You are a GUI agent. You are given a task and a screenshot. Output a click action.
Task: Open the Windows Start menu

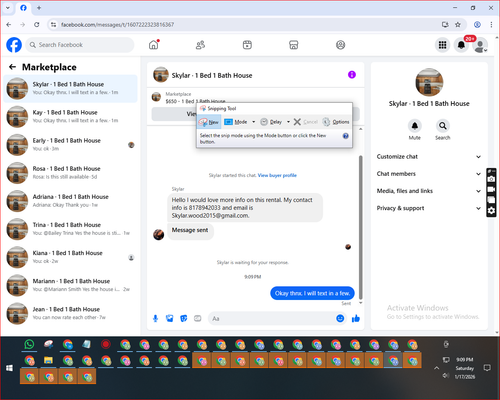pyautogui.click(x=9, y=368)
